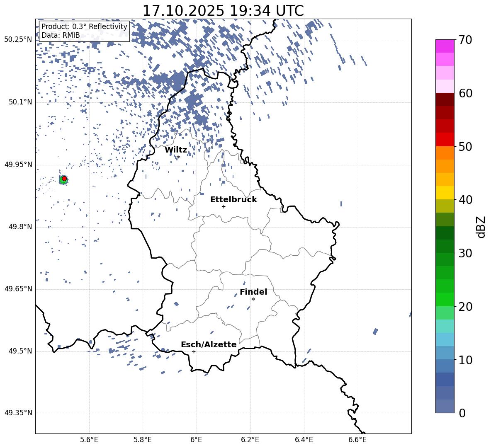Click the colorbar tick label 0

[462, 413]
